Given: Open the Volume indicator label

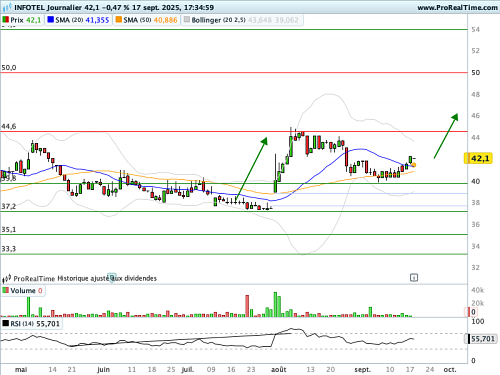Looking at the screenshot, I should point(23,290).
